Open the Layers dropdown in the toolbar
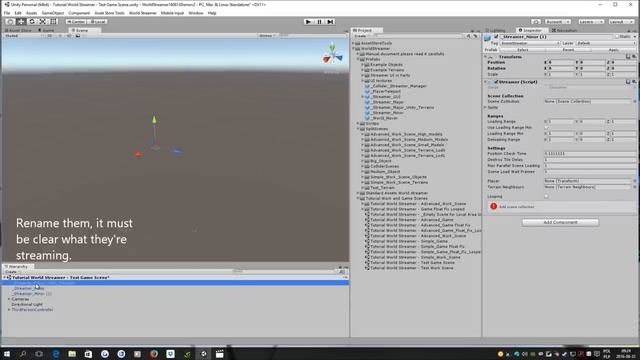The height and width of the screenshot is (360, 640). tap(591, 22)
